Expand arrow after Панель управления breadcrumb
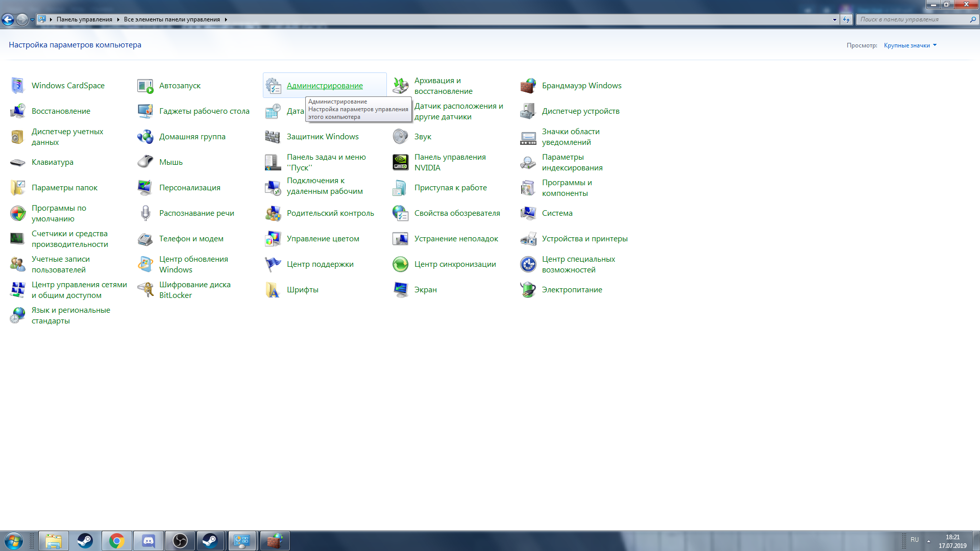Image resolution: width=980 pixels, height=551 pixels. point(118,19)
